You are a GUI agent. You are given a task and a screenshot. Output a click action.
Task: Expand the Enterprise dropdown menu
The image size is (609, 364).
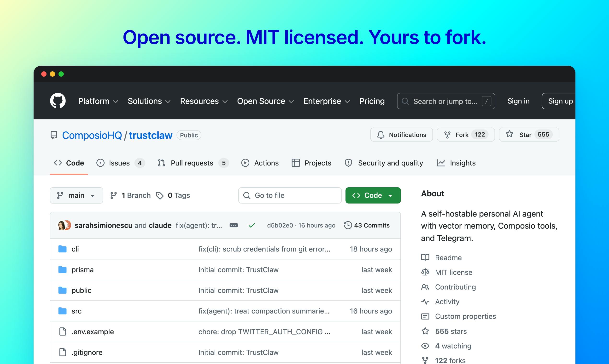click(327, 101)
